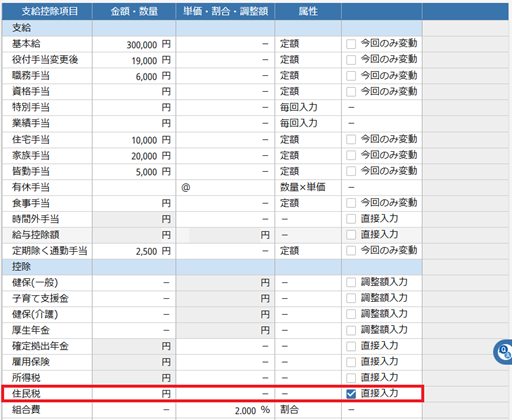Select the 支給 section header row

click(212, 28)
